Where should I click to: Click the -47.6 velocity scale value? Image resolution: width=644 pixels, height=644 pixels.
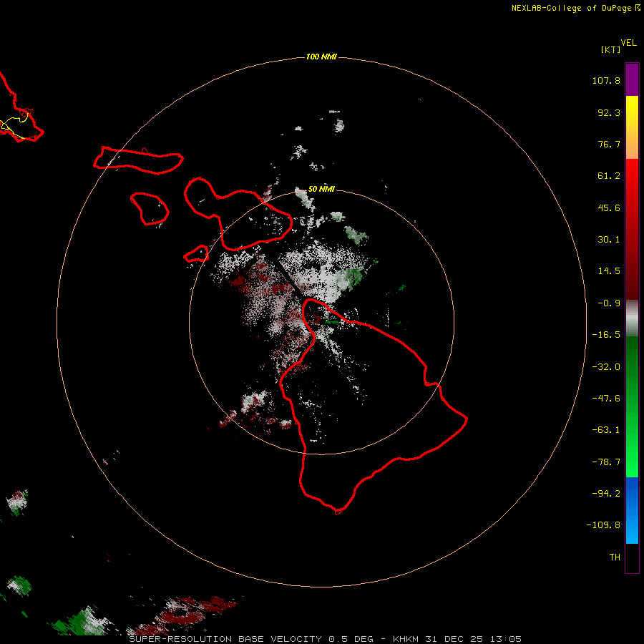click(x=606, y=399)
